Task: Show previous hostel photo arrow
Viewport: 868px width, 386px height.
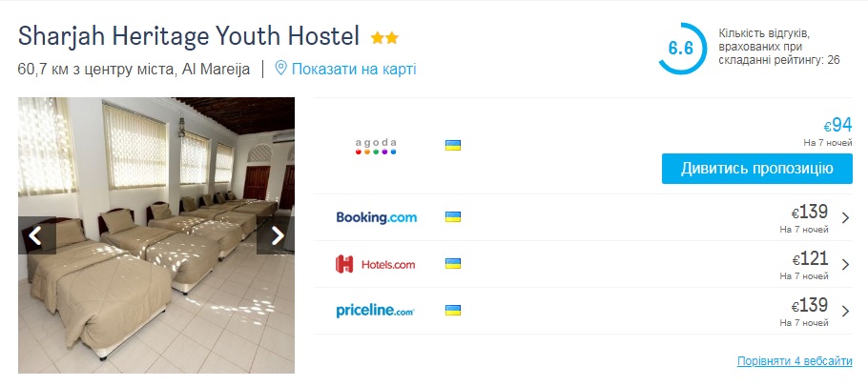Action: 36,235
